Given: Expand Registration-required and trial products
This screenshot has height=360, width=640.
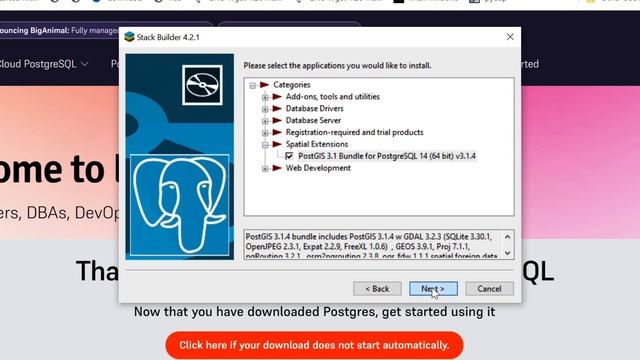Looking at the screenshot, I should 265,133.
